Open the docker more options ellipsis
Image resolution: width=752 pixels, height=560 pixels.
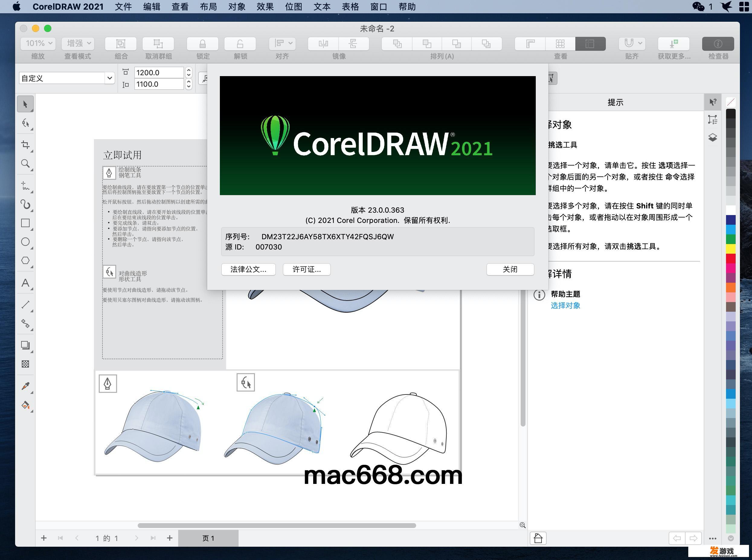713,538
